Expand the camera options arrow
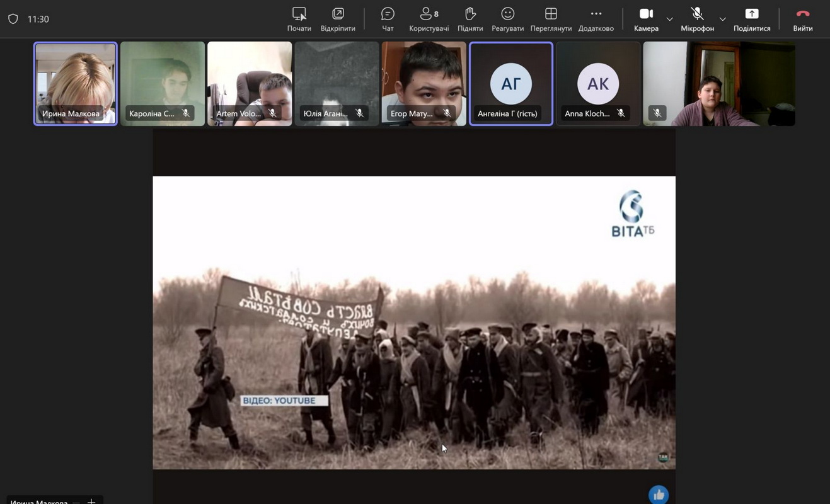 (669, 19)
